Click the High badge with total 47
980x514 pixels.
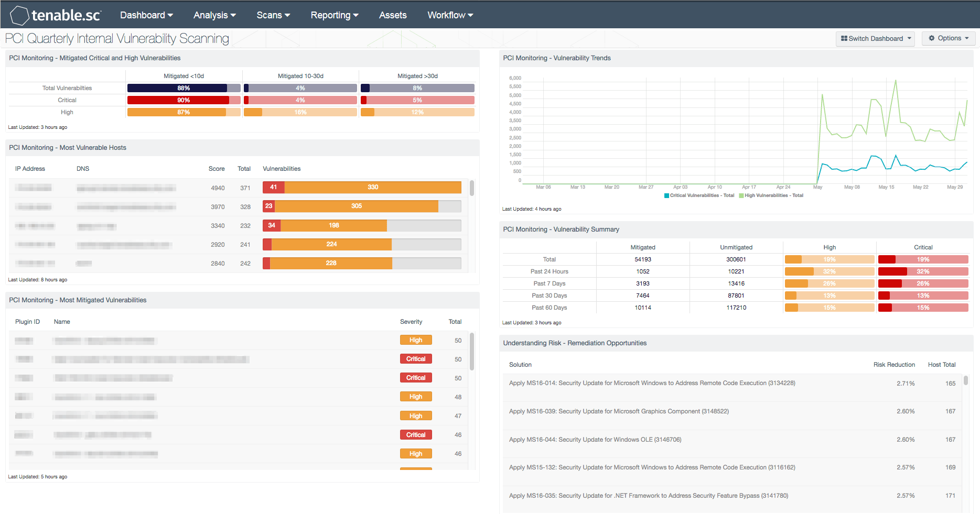tap(416, 416)
